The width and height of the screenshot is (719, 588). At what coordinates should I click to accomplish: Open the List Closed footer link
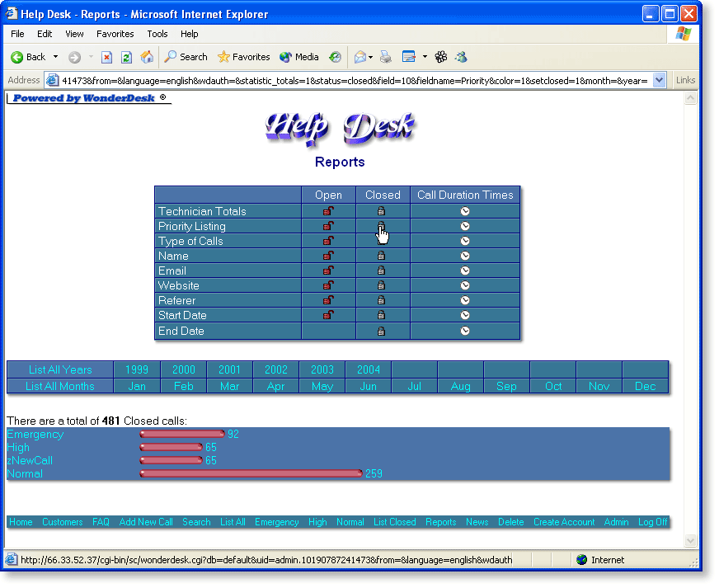point(394,522)
